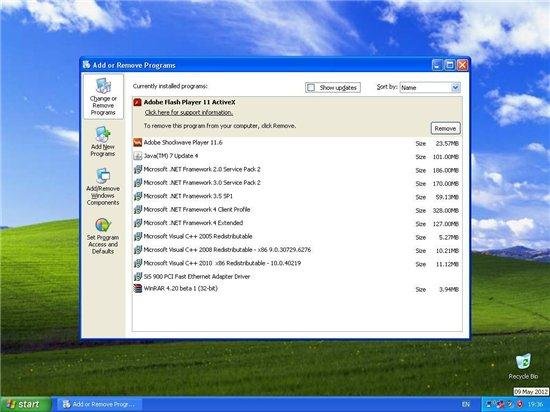Click the .NET Framework 3.5 SP1 icon
Screen dimensions: 550x412
point(138,196)
